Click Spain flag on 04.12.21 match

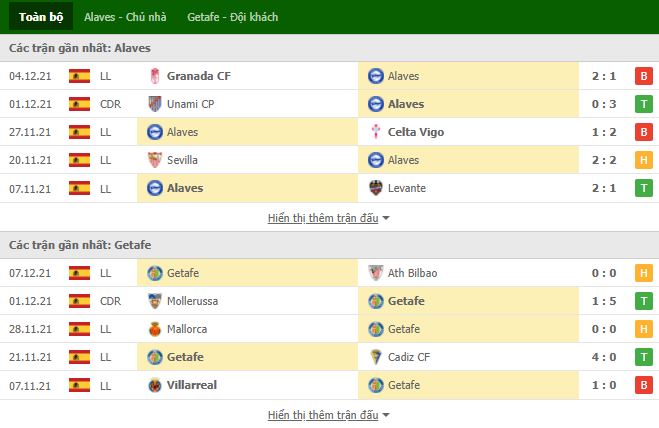79,76
